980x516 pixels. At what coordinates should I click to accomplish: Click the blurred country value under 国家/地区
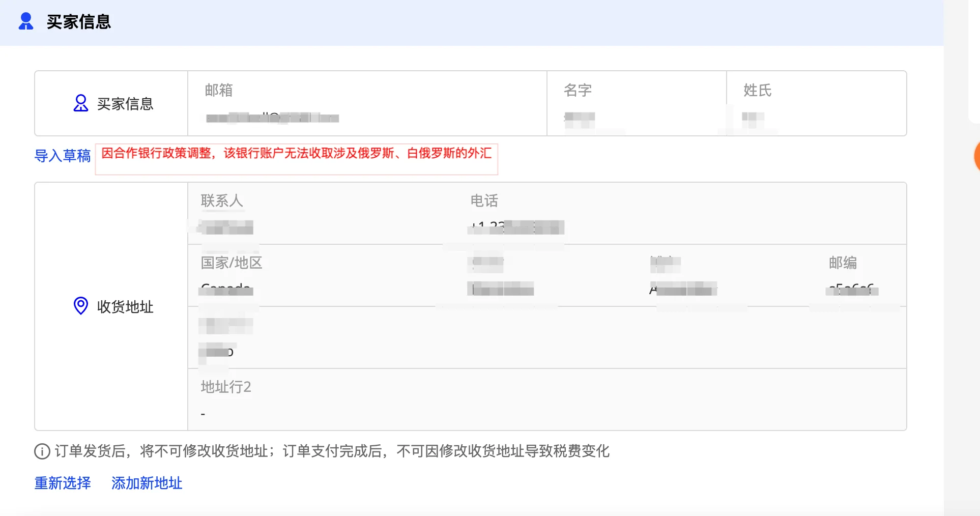[226, 290]
